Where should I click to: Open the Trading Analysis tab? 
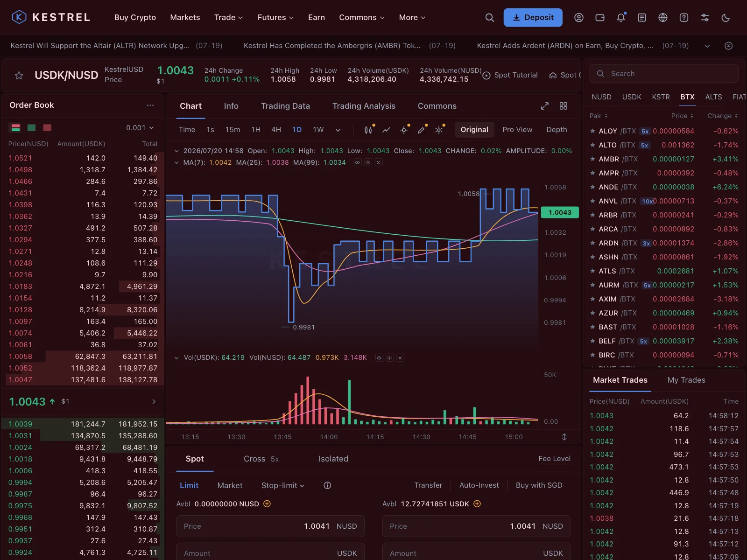(364, 106)
